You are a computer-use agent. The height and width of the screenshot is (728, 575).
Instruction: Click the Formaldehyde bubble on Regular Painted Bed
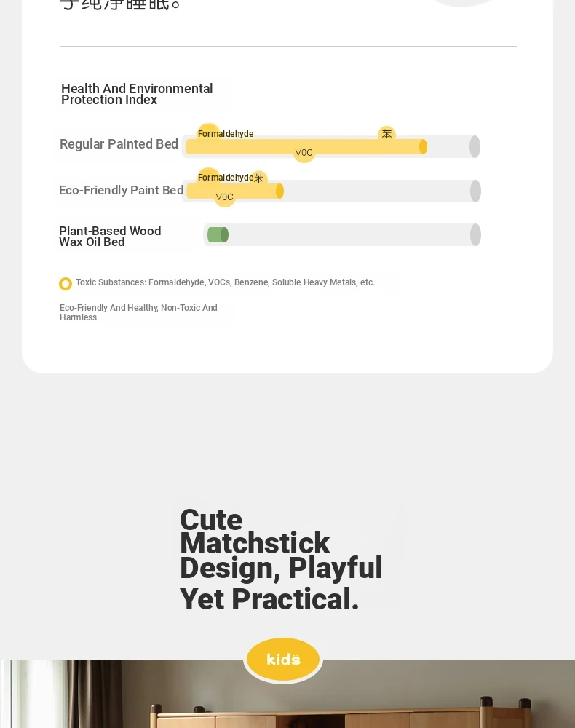pyautogui.click(x=226, y=134)
